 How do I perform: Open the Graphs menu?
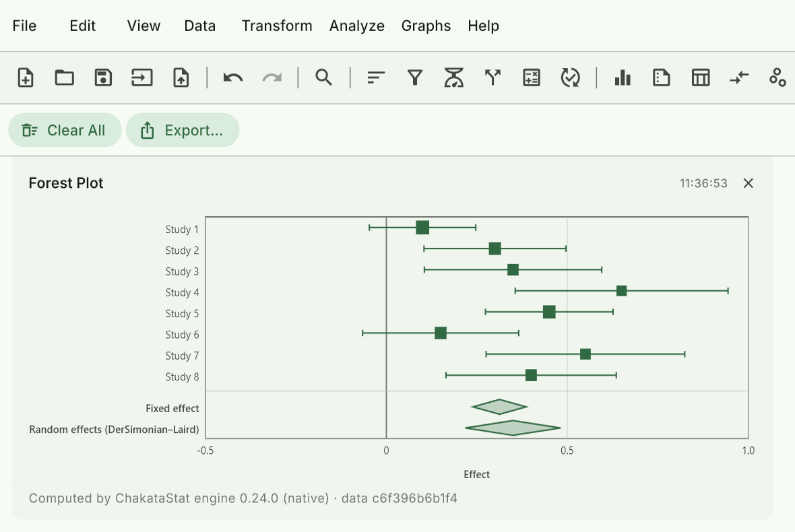(x=426, y=26)
